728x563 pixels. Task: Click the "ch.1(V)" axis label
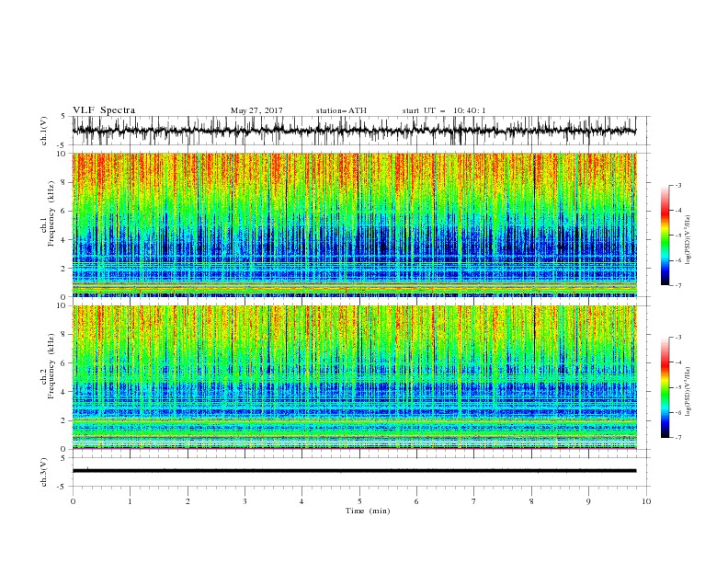pos(44,131)
